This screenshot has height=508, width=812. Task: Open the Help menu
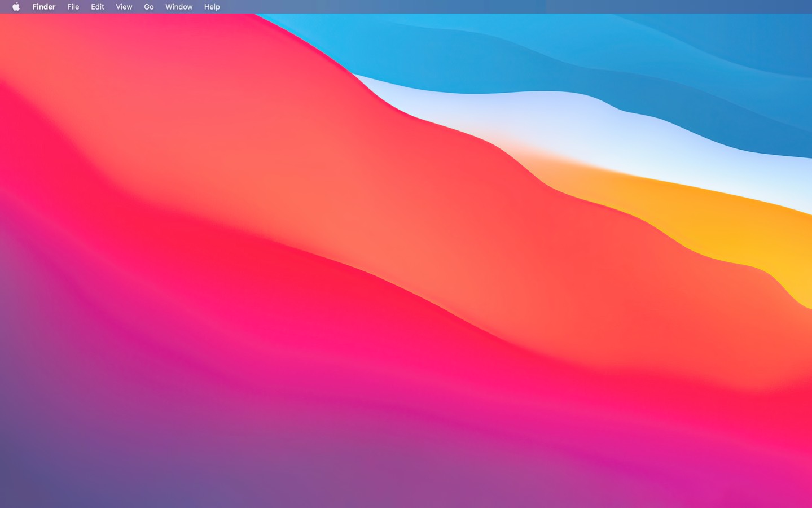point(212,7)
